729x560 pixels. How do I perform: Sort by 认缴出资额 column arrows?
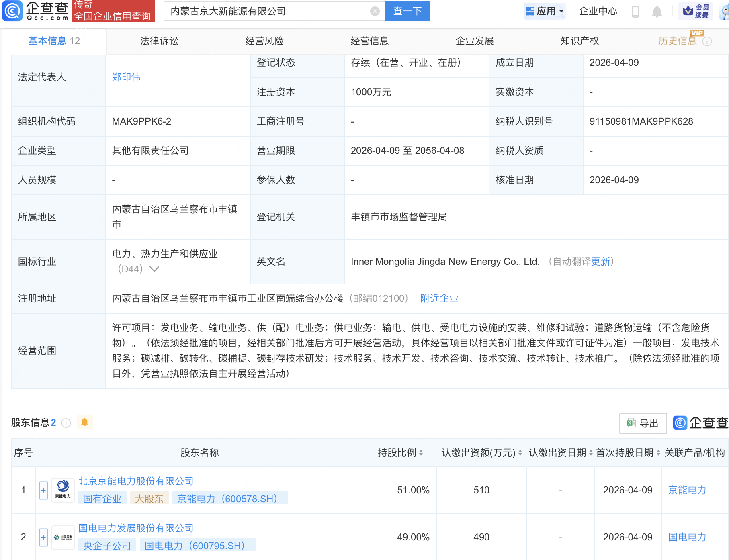[520, 453]
